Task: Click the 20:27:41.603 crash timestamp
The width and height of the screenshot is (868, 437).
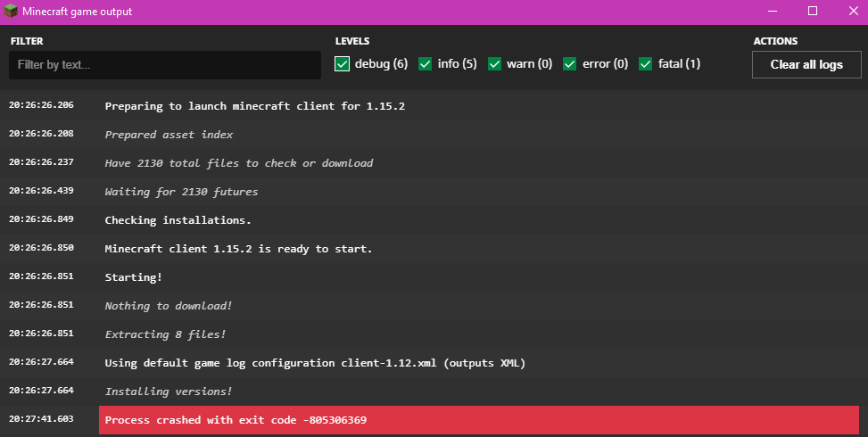Action: (41, 419)
